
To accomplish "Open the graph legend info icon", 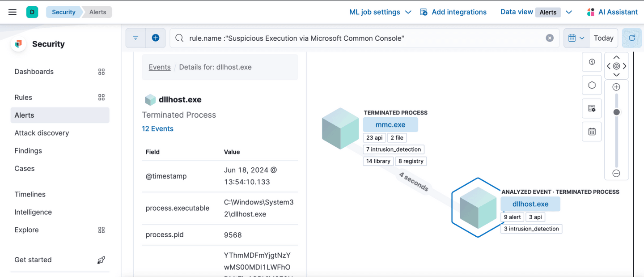I will 592,62.
